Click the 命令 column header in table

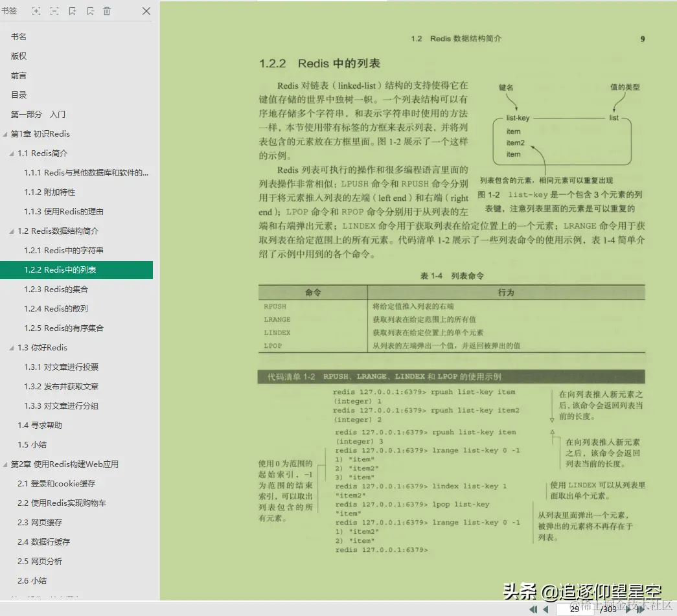point(313,293)
